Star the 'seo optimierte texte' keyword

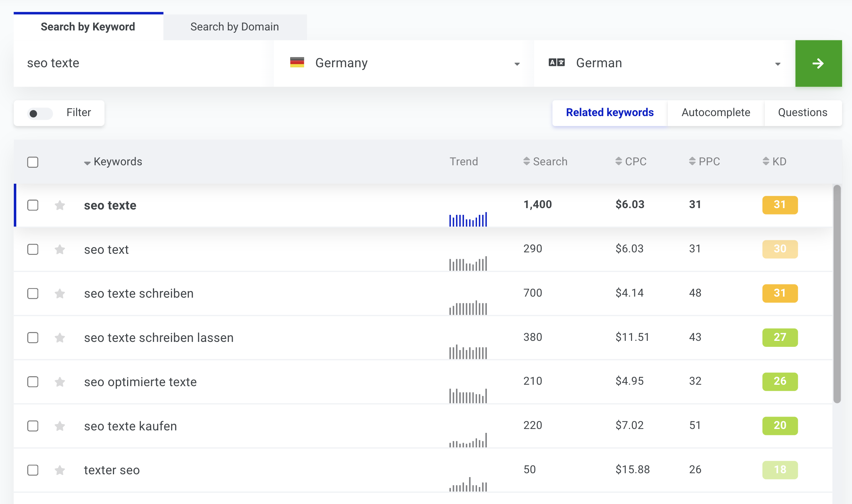[60, 382]
